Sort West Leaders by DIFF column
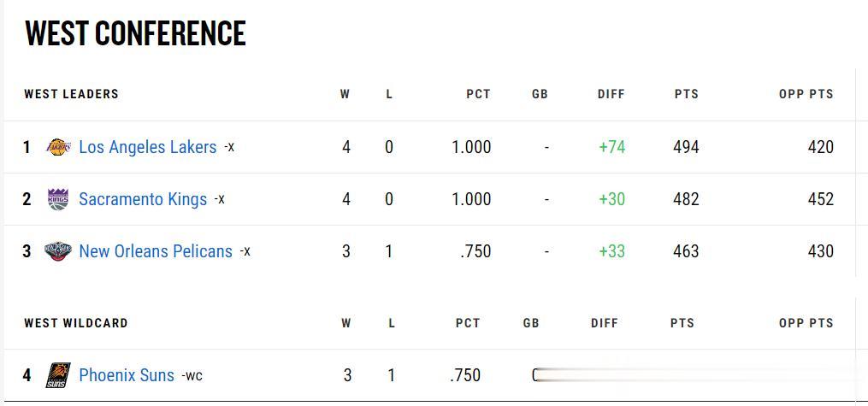 click(611, 94)
